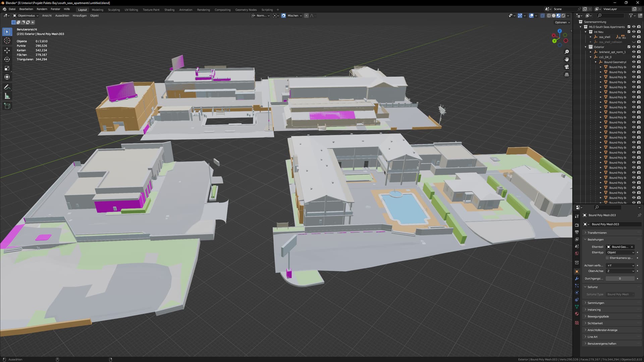Click the zoom magnifier viewport gizmo
Image resolution: width=644 pixels, height=362 pixels.
click(567, 52)
